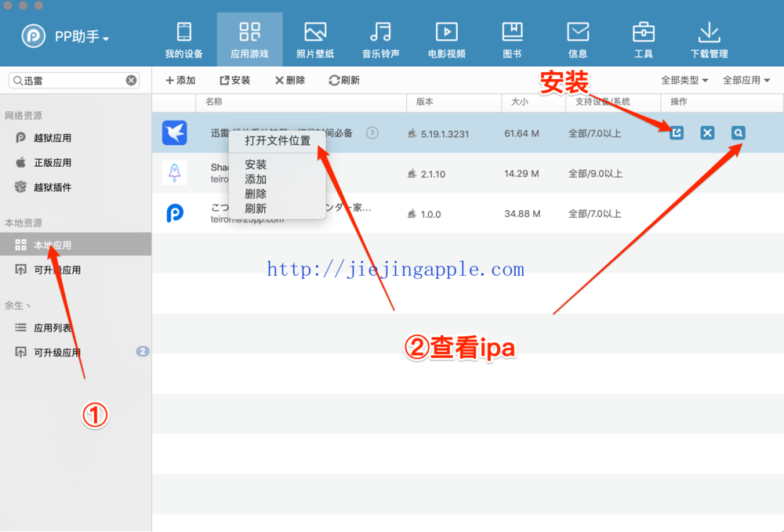Click the 删除 toolbar button
The image size is (784, 532).
(x=290, y=81)
